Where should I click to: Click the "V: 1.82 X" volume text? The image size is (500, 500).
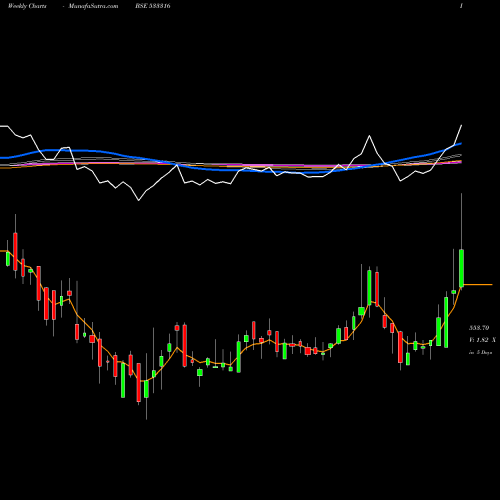click(x=482, y=340)
